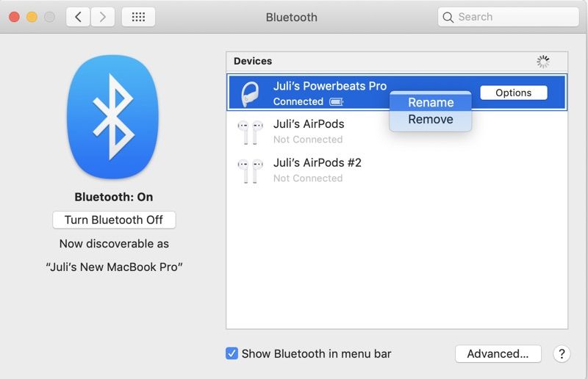Click the Juli's AirPods device icon

pyautogui.click(x=250, y=131)
